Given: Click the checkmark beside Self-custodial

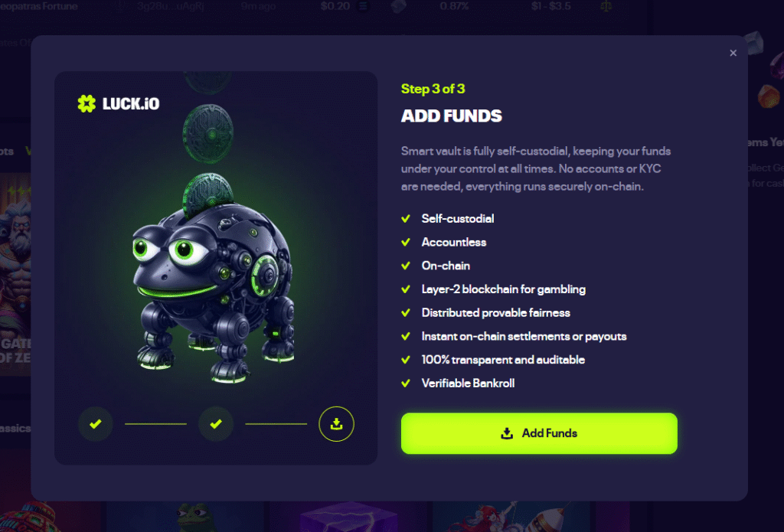Looking at the screenshot, I should (406, 218).
